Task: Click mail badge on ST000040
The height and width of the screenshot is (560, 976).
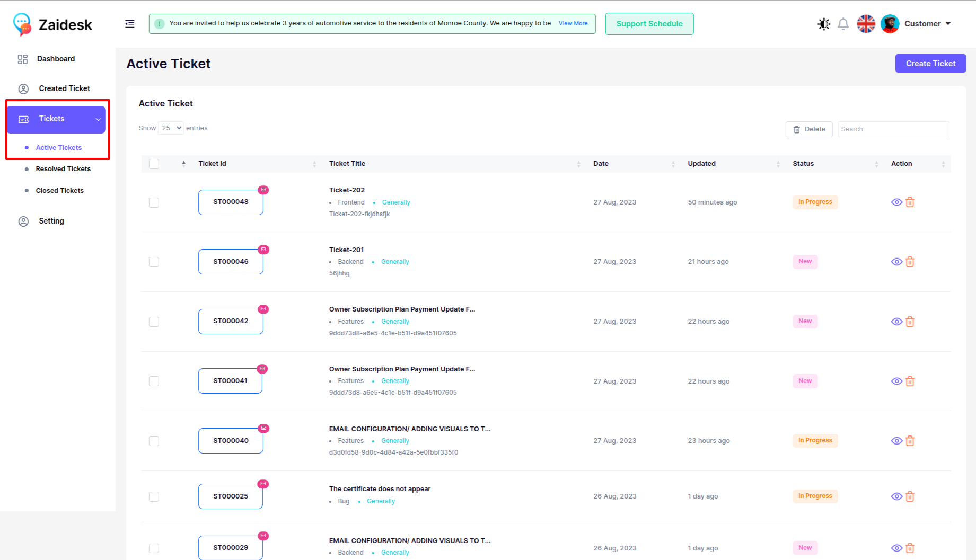Action: [263, 428]
